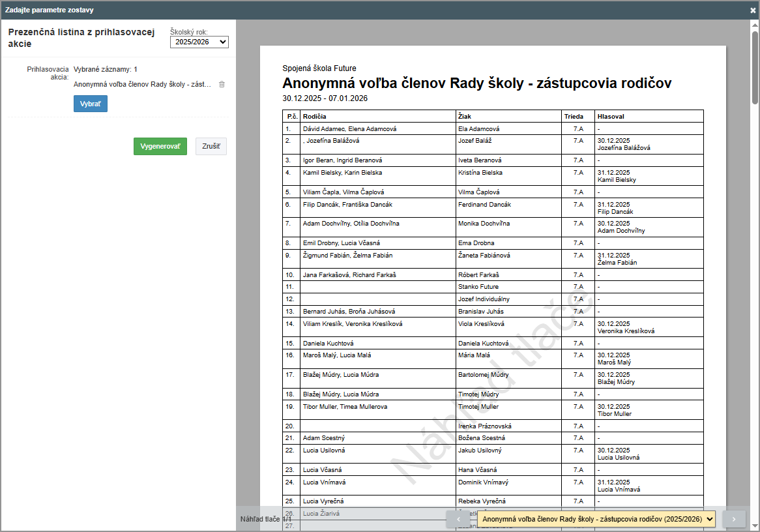
Task: Expand the report selector dropdown at the bottom
Action: (596, 519)
